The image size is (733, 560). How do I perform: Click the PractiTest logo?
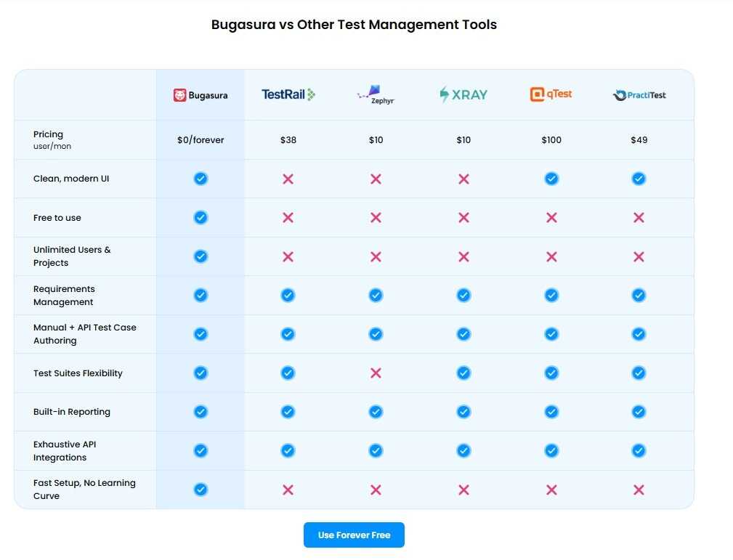[x=639, y=95]
